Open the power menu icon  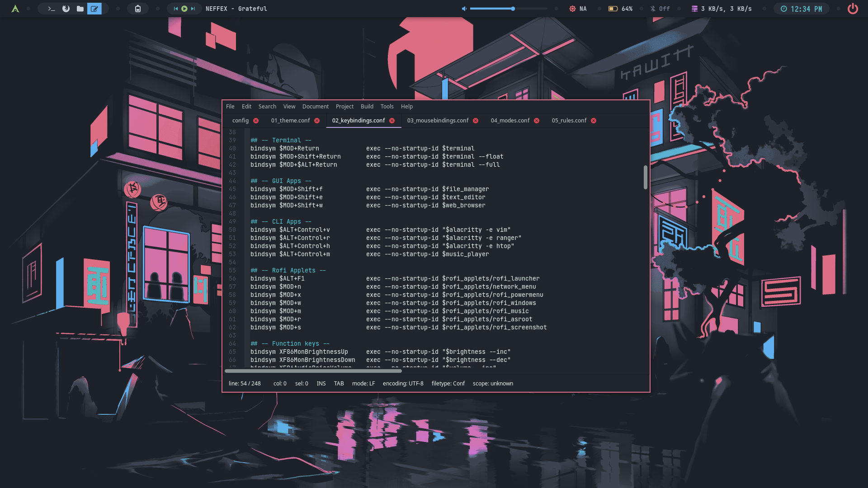tap(853, 9)
